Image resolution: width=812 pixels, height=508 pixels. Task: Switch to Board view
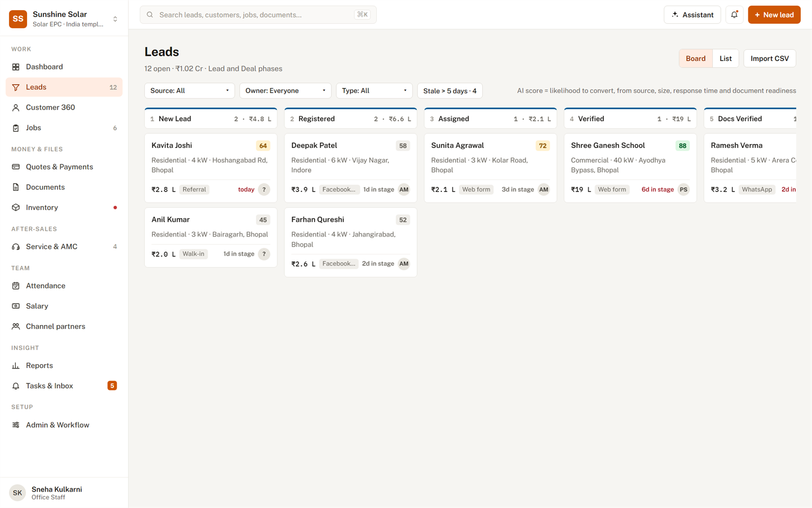pos(695,59)
